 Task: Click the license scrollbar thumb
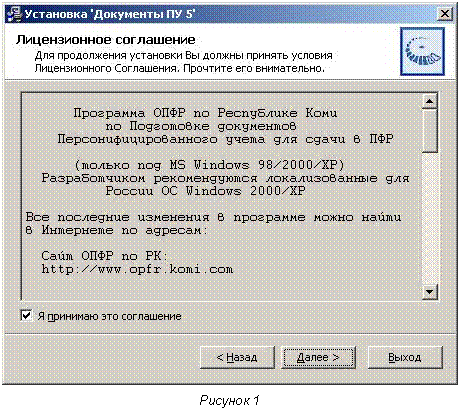[429, 131]
